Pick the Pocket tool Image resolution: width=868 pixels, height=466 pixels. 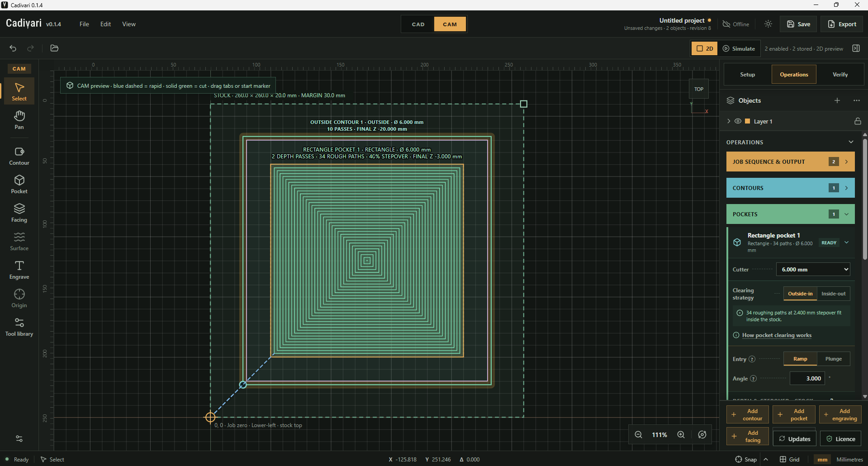(19, 185)
